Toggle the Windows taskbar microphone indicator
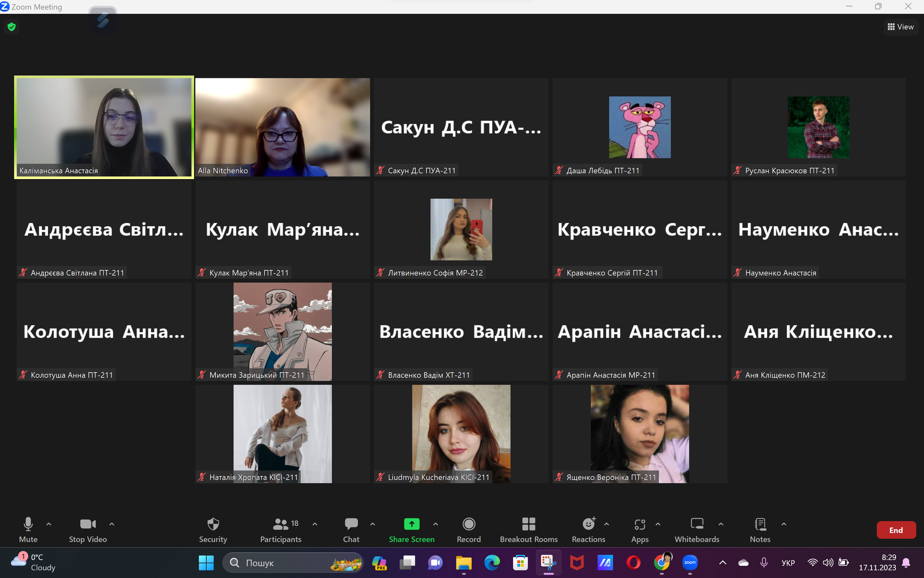The height and width of the screenshot is (578, 924). (764, 562)
